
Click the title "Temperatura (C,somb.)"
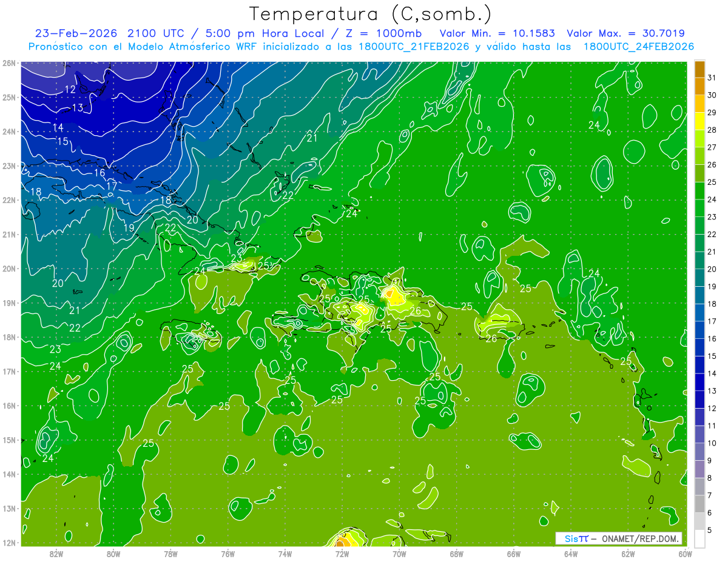click(371, 14)
